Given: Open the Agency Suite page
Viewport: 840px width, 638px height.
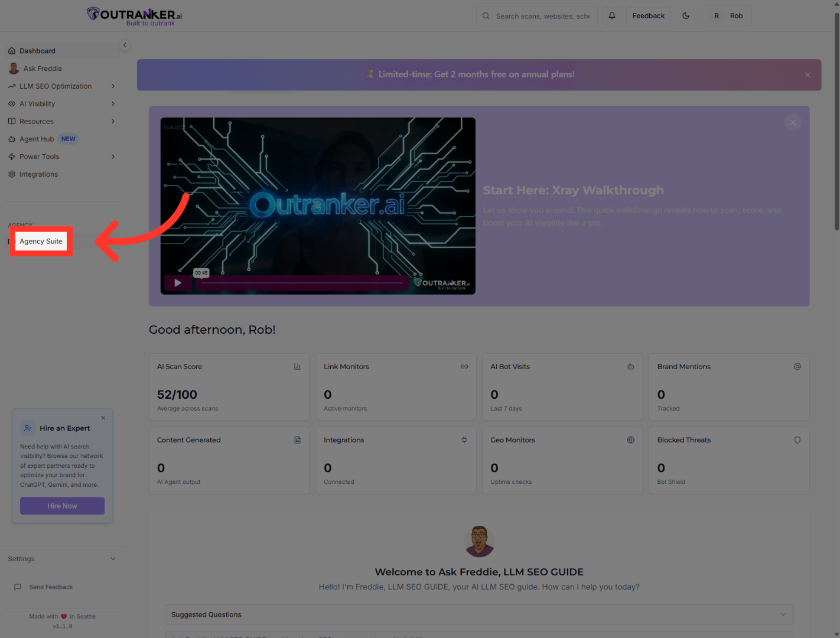Looking at the screenshot, I should [x=41, y=241].
